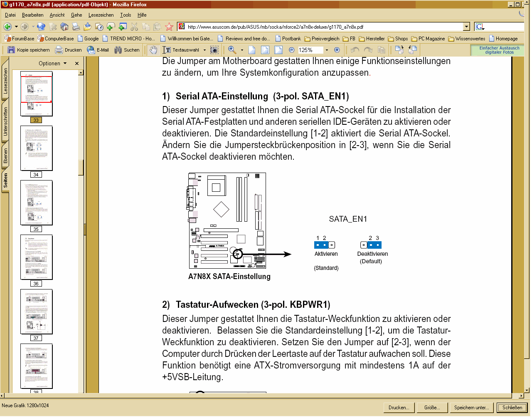The width and height of the screenshot is (532, 418).
Task: Click the zoom out minus button
Action: click(x=291, y=50)
